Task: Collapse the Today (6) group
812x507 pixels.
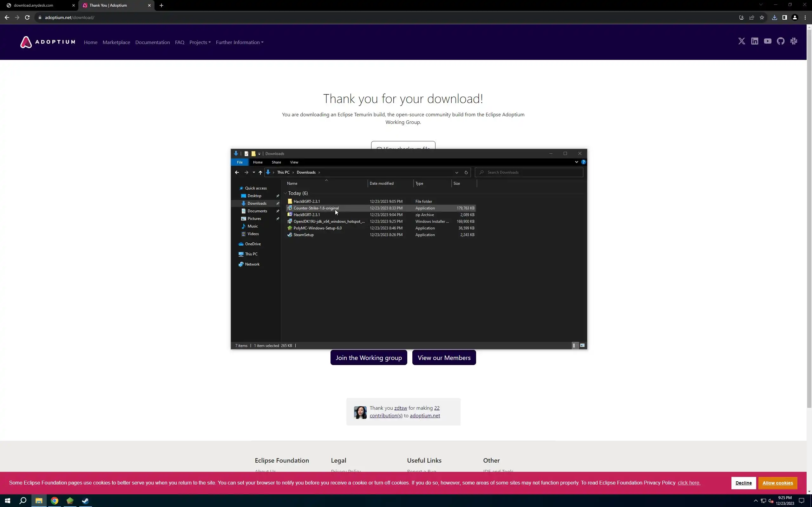Action: [285, 193]
